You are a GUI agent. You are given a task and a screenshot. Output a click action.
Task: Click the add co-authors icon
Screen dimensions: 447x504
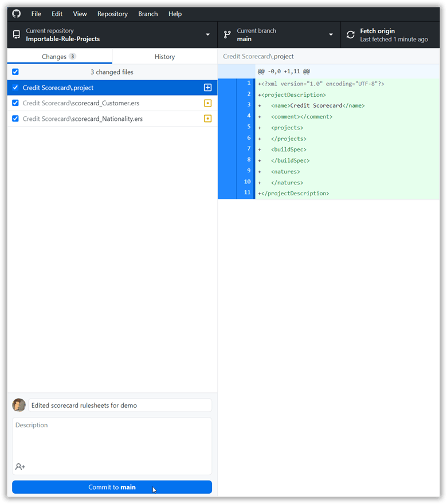[x=20, y=466]
